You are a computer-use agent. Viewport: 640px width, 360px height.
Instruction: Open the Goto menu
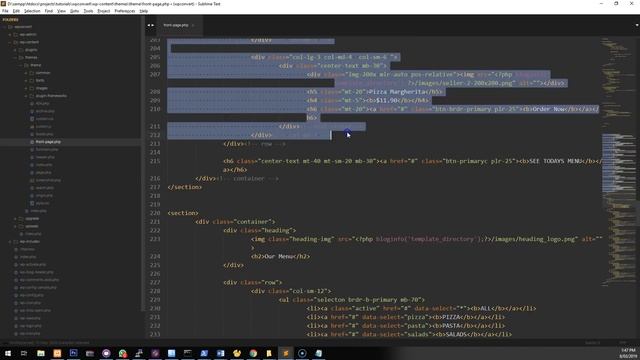pyautogui.click(x=74, y=11)
